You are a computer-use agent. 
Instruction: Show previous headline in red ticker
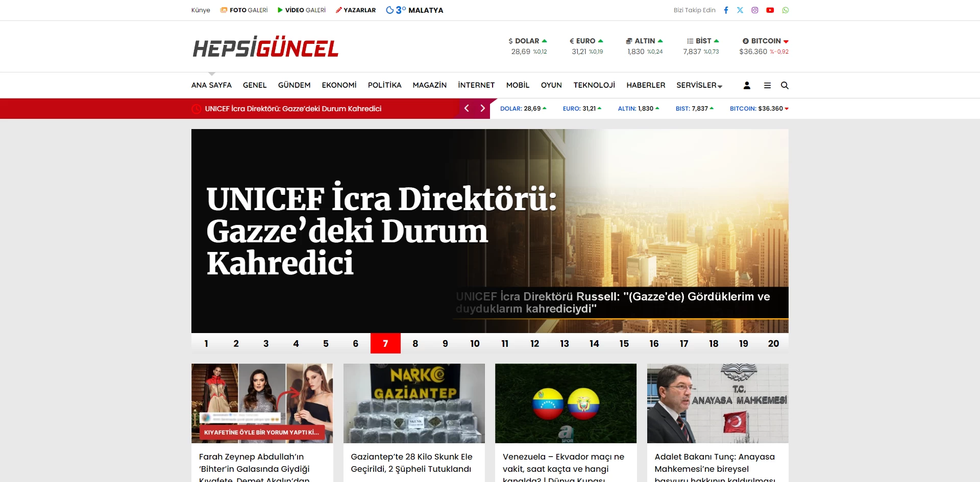[x=467, y=109]
